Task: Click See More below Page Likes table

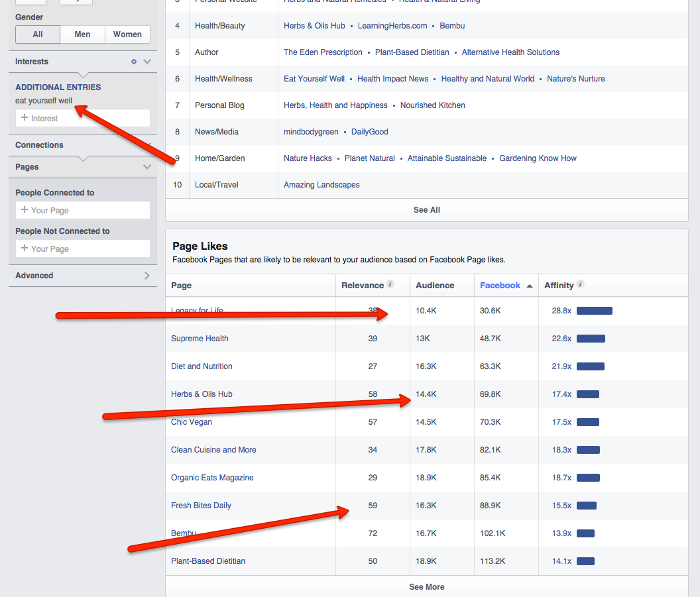Action: tap(427, 587)
